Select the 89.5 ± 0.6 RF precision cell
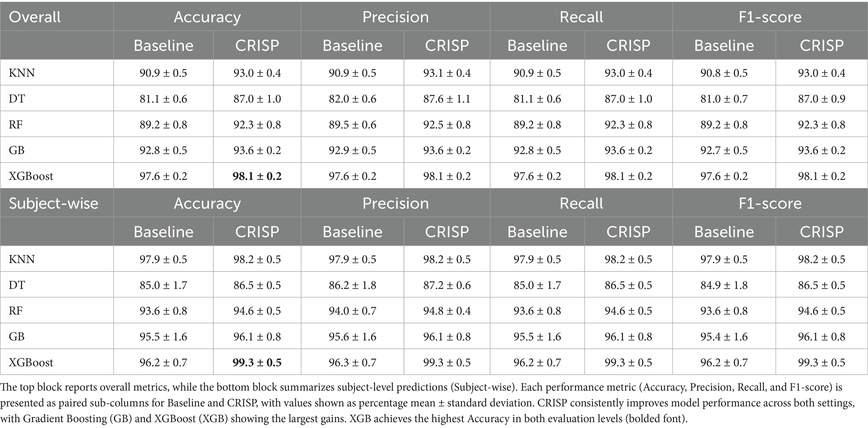Viewport: 868px width, 428px height. (x=352, y=125)
